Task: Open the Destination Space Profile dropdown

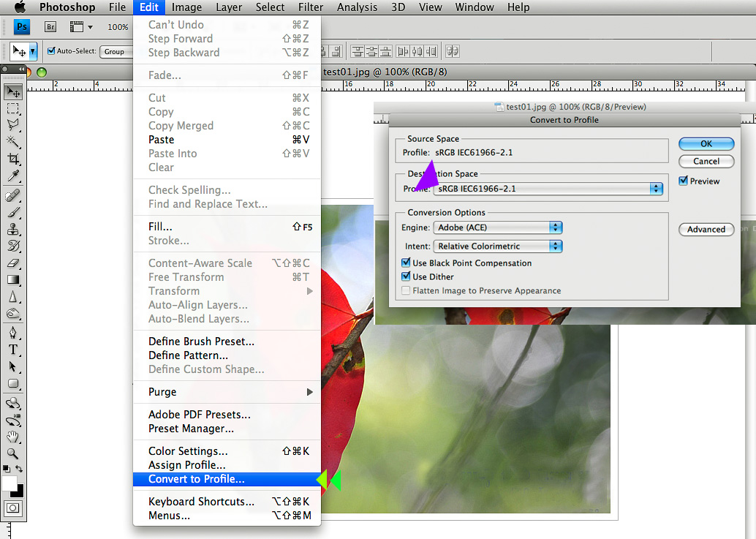Action: [x=548, y=189]
